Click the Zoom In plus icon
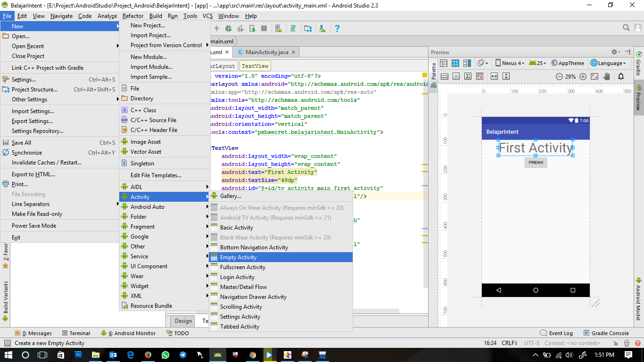The width and height of the screenshot is (644, 362). (x=583, y=76)
